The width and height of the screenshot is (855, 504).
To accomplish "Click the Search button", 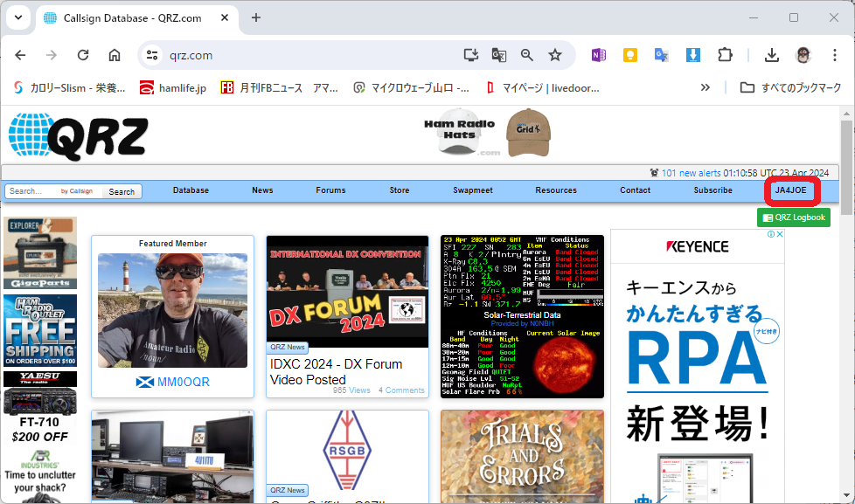I will tap(122, 192).
